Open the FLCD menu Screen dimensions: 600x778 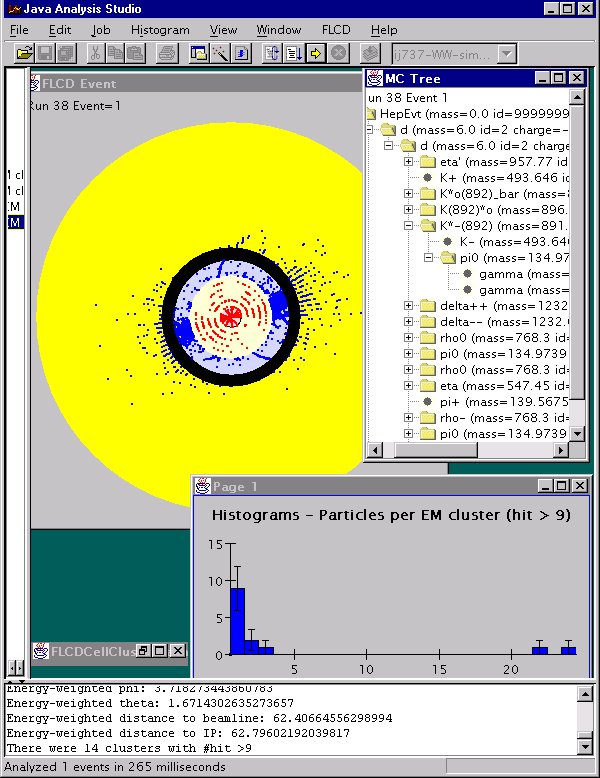[336, 30]
